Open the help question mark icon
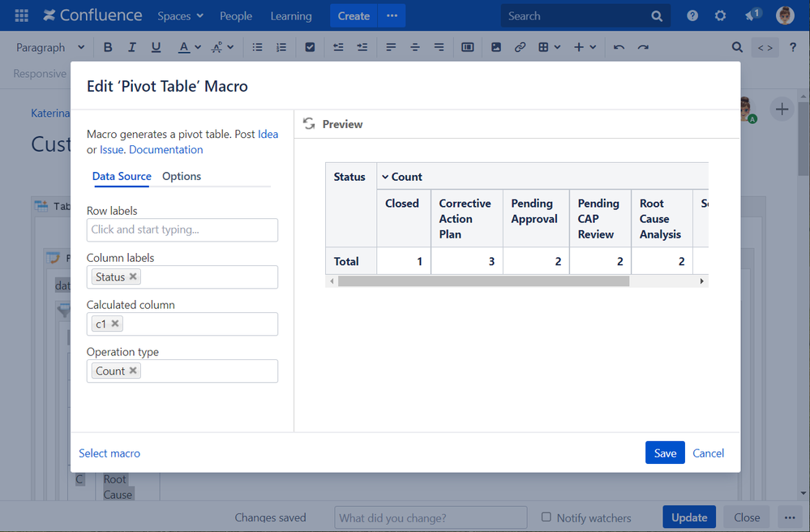The height and width of the screenshot is (532, 810). point(692,15)
